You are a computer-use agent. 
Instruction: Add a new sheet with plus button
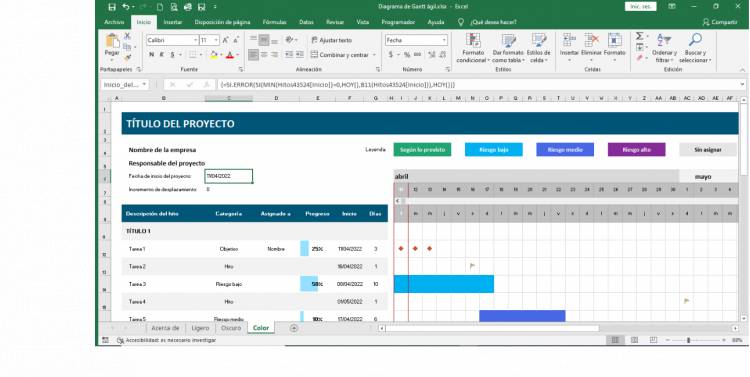(x=294, y=328)
